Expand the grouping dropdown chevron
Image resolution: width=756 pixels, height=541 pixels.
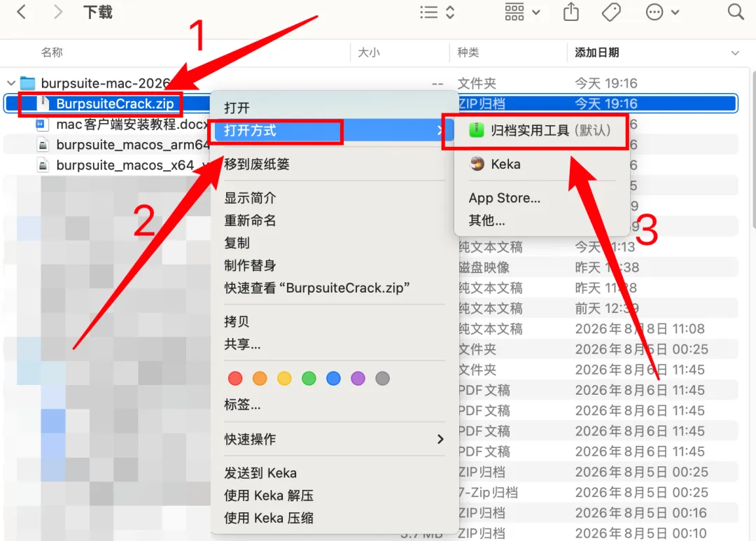[536, 13]
